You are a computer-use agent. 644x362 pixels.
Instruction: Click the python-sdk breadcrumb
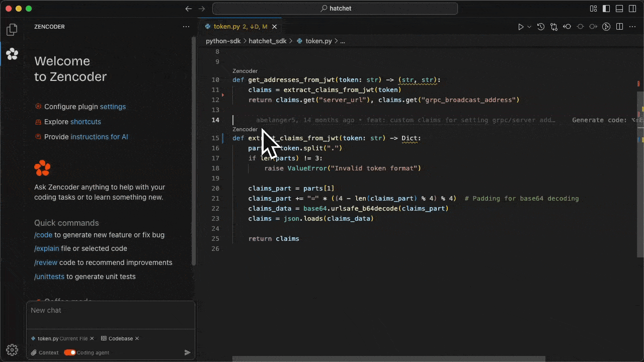[x=224, y=41]
